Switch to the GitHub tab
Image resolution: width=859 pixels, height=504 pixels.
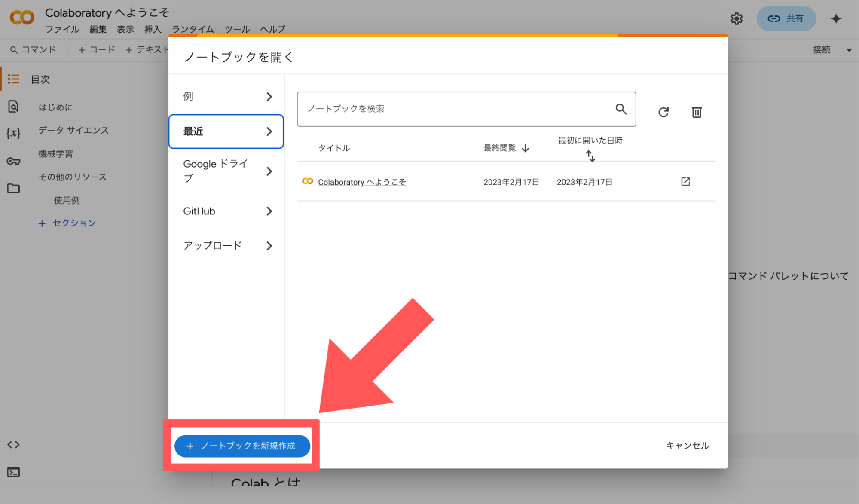click(226, 211)
